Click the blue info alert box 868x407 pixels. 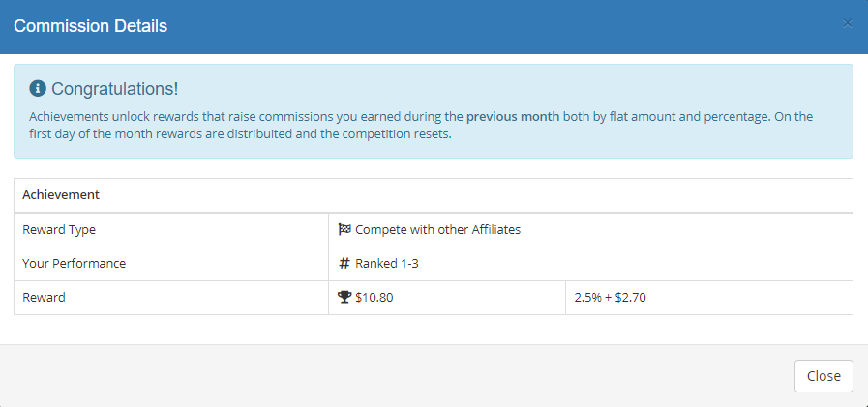434,111
